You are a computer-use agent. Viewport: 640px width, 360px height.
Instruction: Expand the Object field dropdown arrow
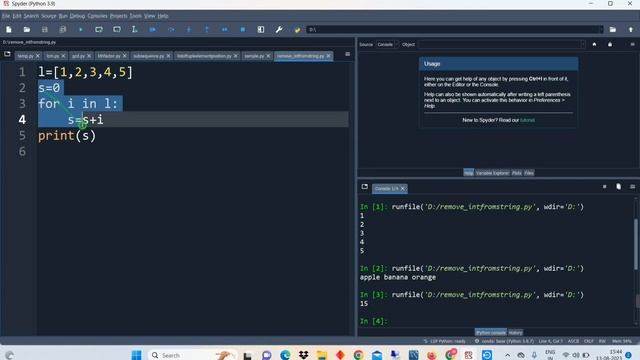582,44
